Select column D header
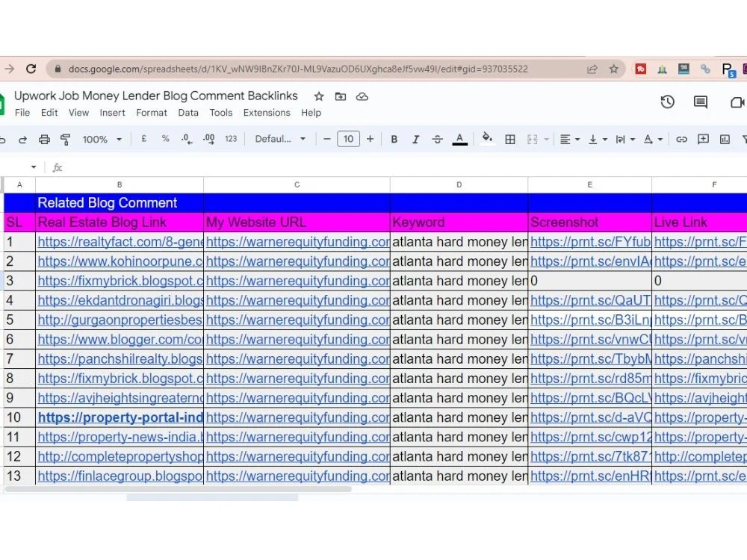 pos(459,184)
